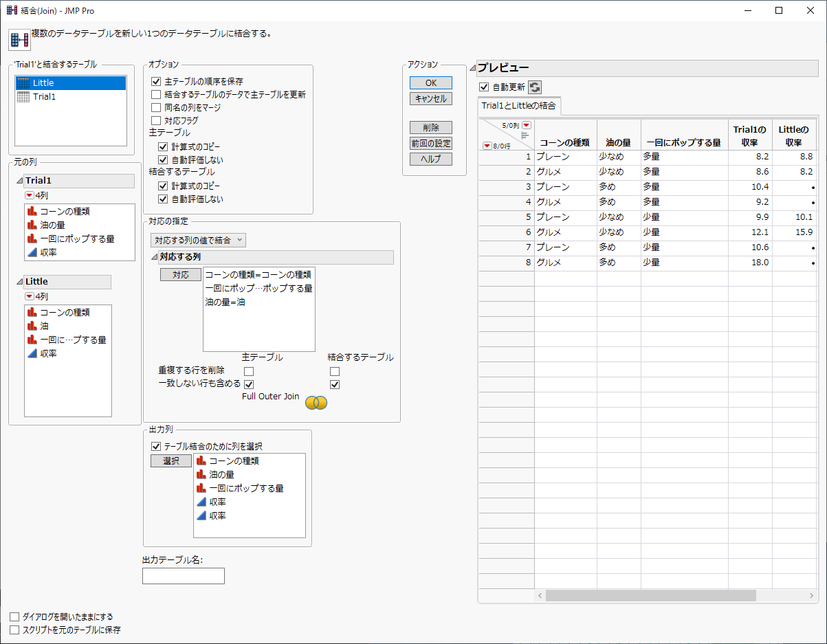The image size is (827, 644).
Task: Uncheck 主テーブルの順序を保存 option
Action: (156, 82)
